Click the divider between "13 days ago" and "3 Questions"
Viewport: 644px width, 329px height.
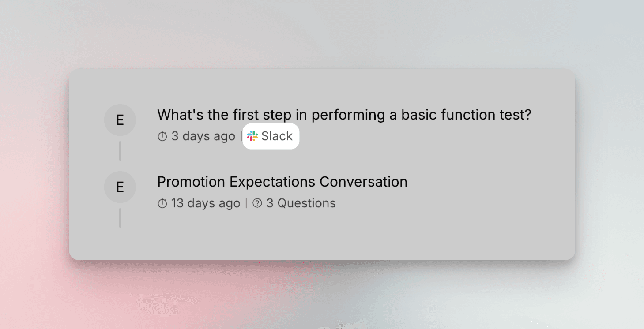[246, 203]
